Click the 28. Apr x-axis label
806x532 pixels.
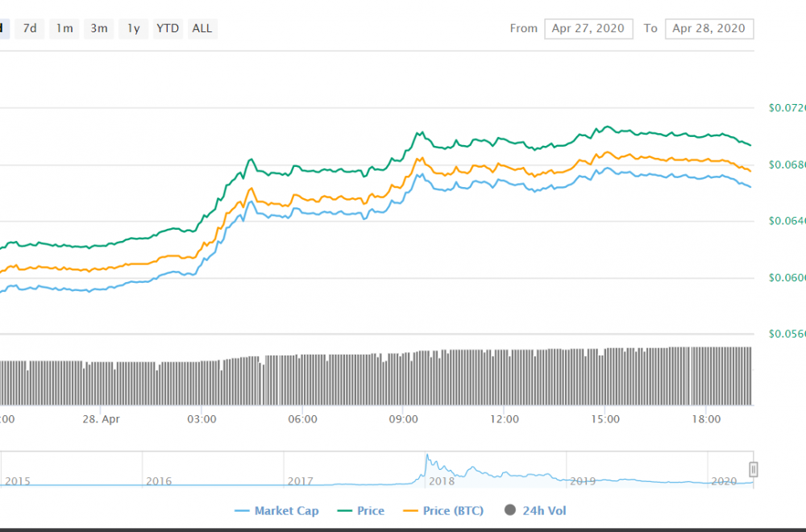[x=102, y=419]
